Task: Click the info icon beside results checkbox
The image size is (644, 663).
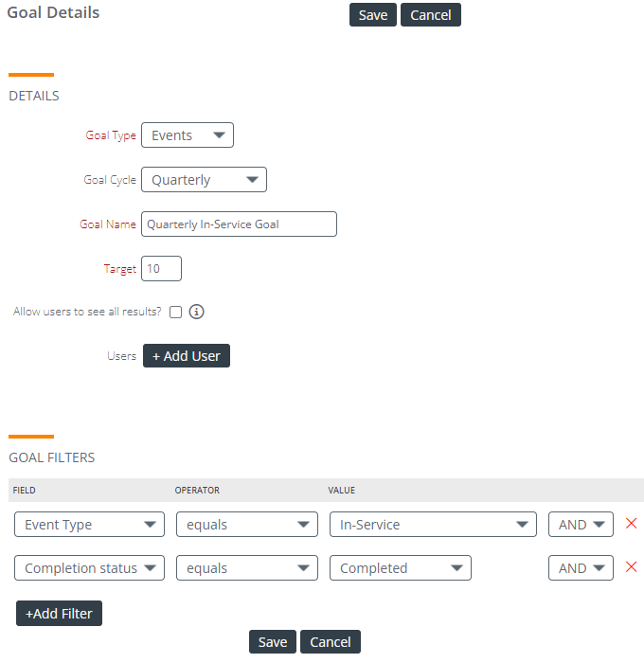Action: [x=196, y=312]
